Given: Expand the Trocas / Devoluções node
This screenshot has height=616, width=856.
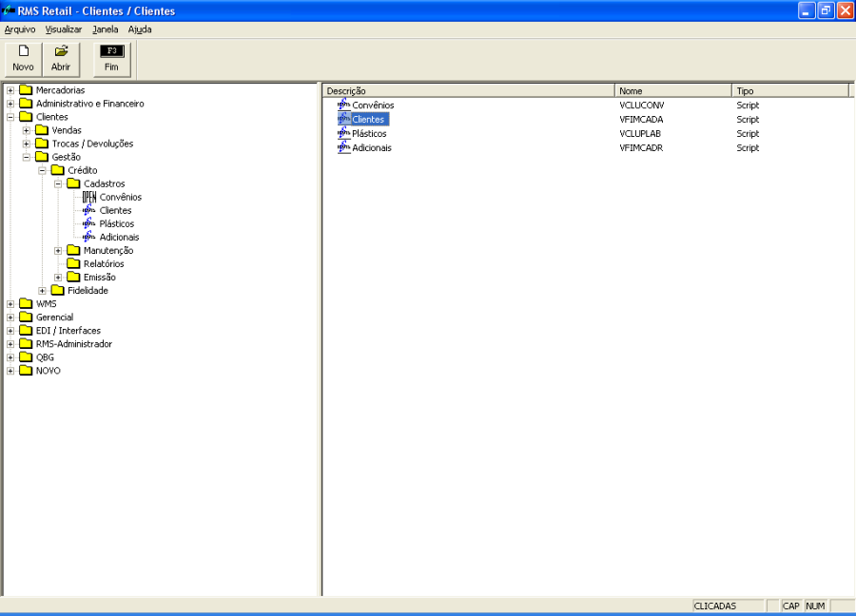Looking at the screenshot, I should 27,144.
